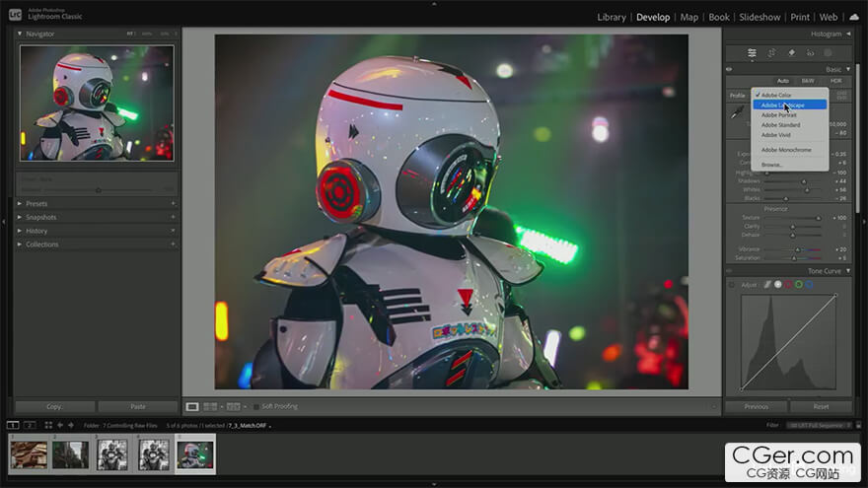Select the Healing eraser tool icon

790,52
